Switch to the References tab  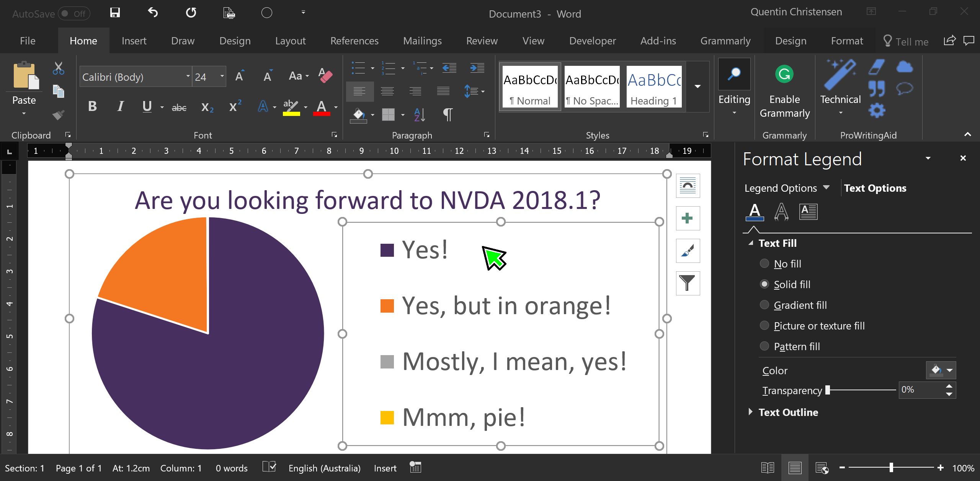(x=354, y=41)
